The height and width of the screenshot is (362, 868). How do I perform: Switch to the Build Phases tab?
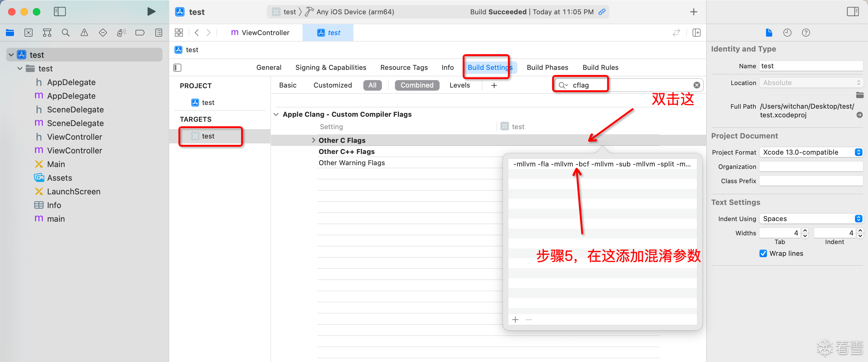(x=547, y=67)
